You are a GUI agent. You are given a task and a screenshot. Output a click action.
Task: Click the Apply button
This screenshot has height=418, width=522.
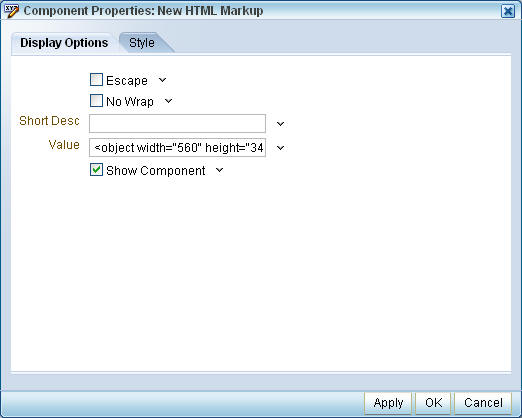point(388,403)
